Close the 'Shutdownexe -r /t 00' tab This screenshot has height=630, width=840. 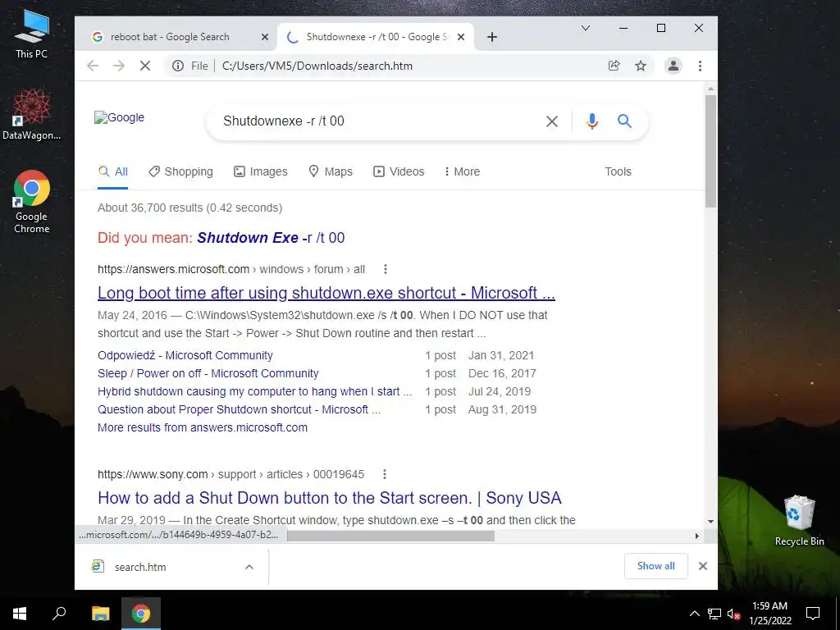[x=461, y=37]
